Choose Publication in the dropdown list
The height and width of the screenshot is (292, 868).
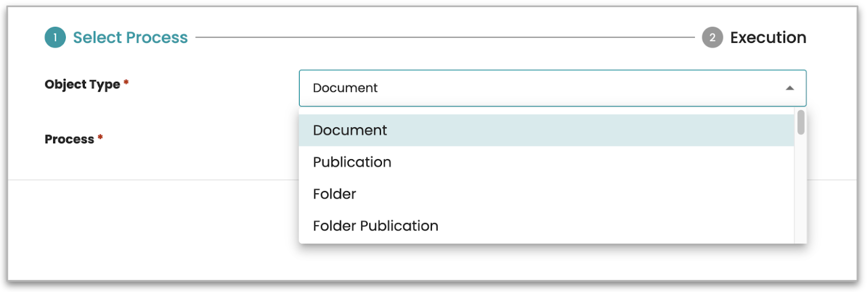pos(352,162)
